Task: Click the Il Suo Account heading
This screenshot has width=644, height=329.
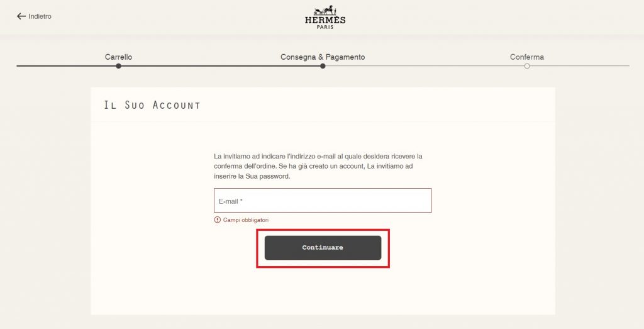Action: [152, 105]
